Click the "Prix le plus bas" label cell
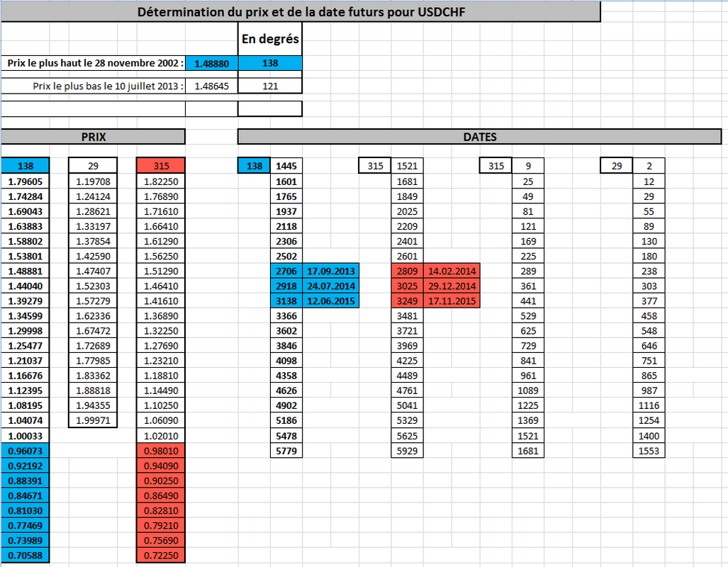The image size is (728, 567). click(94, 86)
